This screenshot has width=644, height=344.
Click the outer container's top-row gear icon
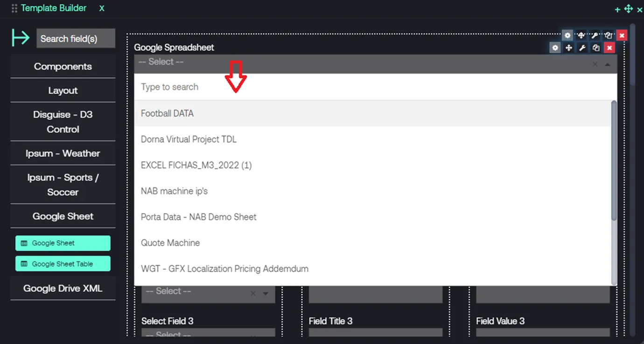tap(567, 35)
